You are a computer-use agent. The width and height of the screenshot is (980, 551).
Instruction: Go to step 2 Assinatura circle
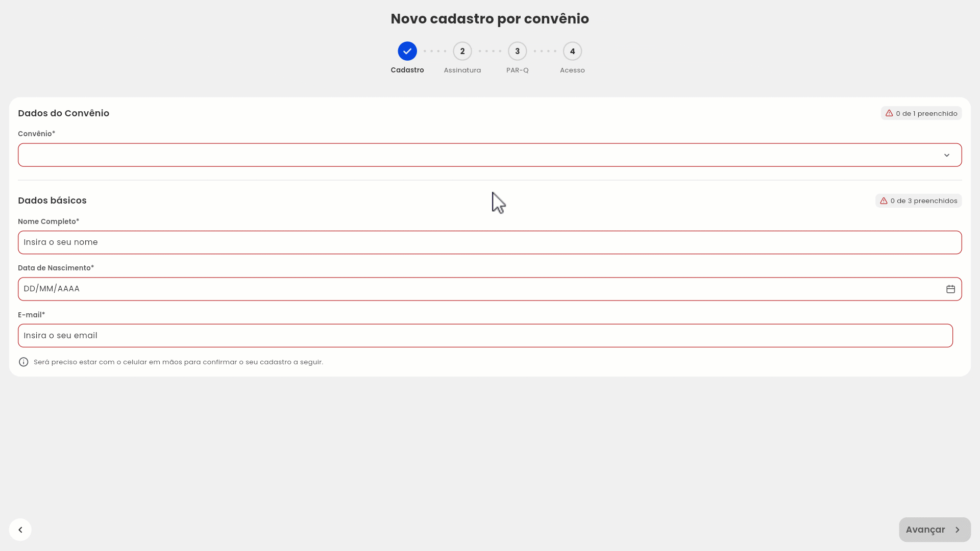[x=462, y=51]
